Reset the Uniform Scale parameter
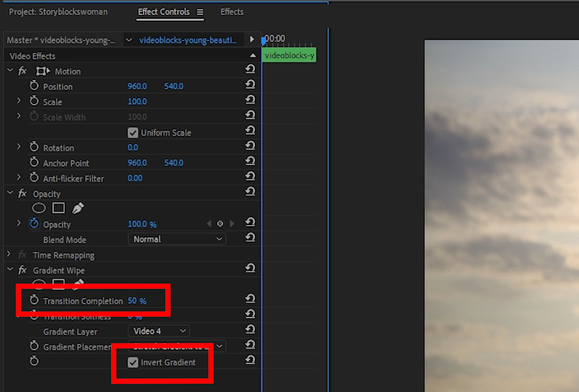 [x=250, y=130]
